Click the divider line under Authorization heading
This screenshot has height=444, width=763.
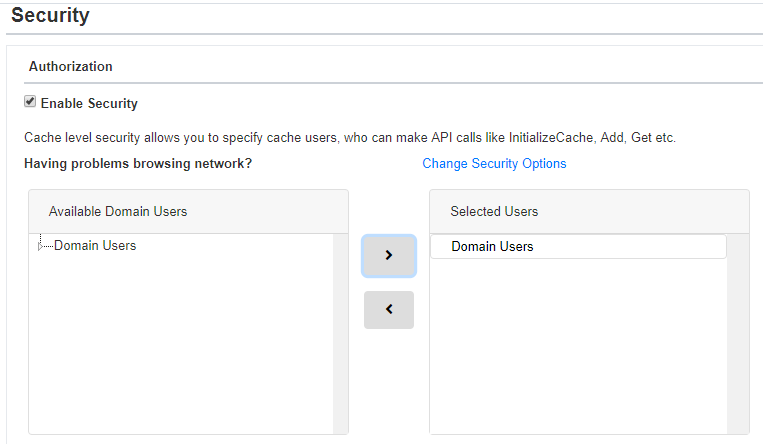[x=393, y=83]
